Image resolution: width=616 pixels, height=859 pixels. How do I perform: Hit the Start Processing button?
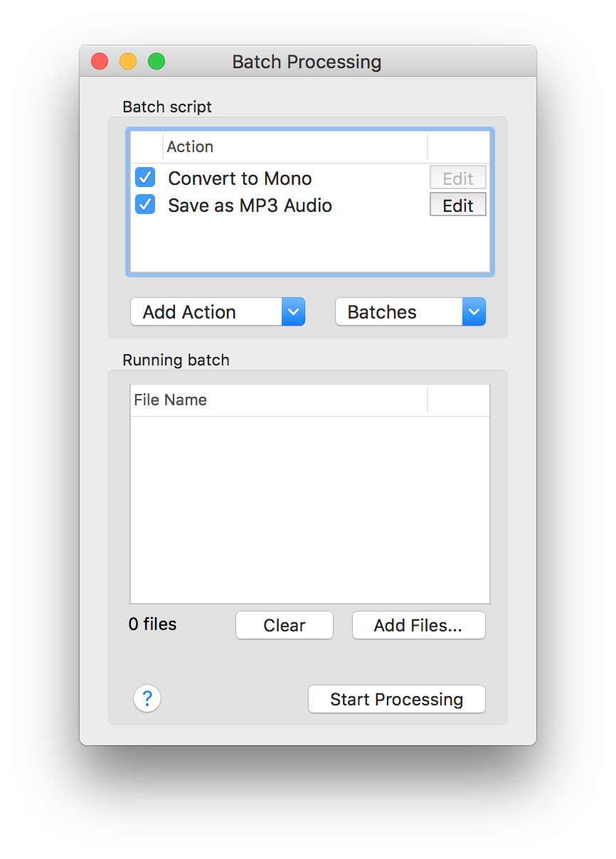pos(396,699)
